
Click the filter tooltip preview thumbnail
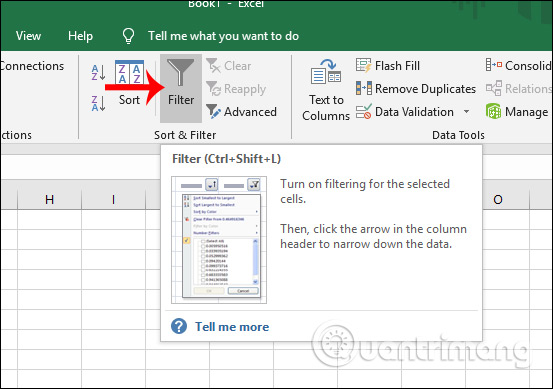point(219,240)
